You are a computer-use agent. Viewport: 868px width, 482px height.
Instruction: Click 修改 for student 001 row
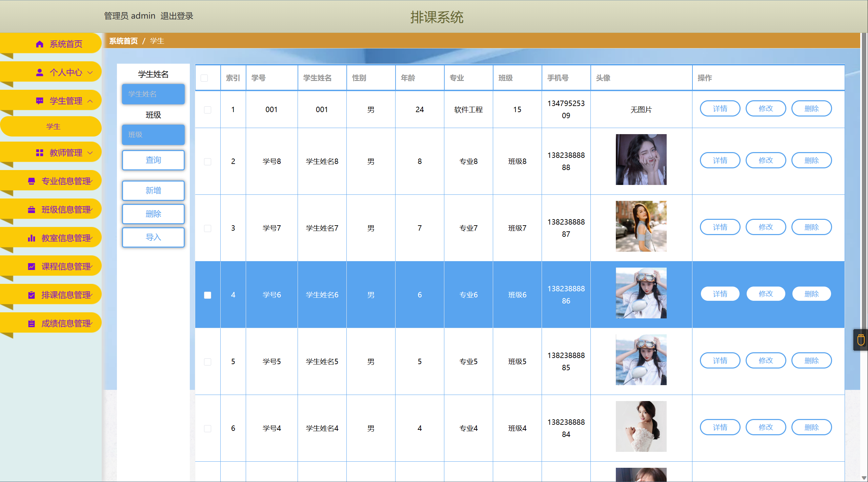(x=766, y=109)
